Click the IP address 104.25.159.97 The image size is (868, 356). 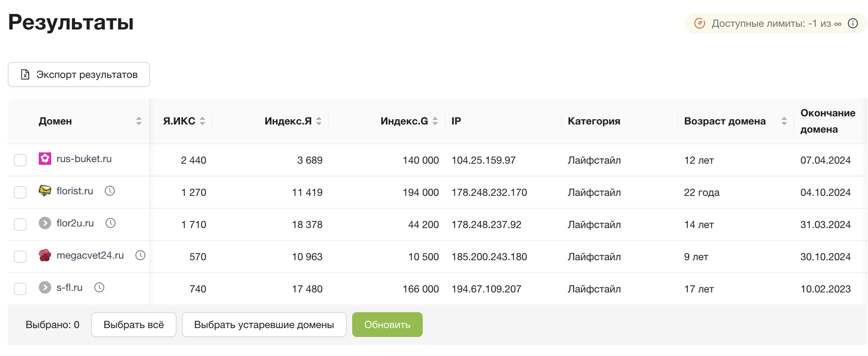point(484,160)
